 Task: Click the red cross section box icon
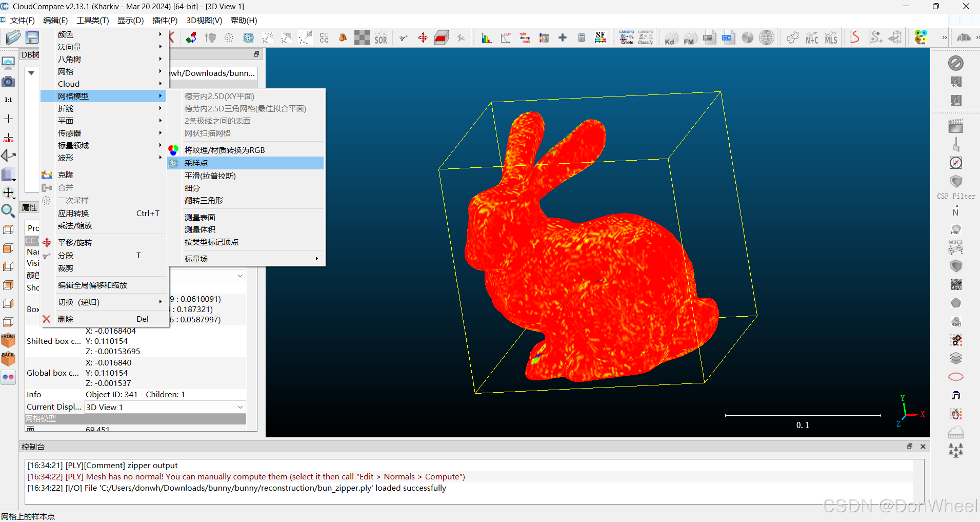pos(442,38)
